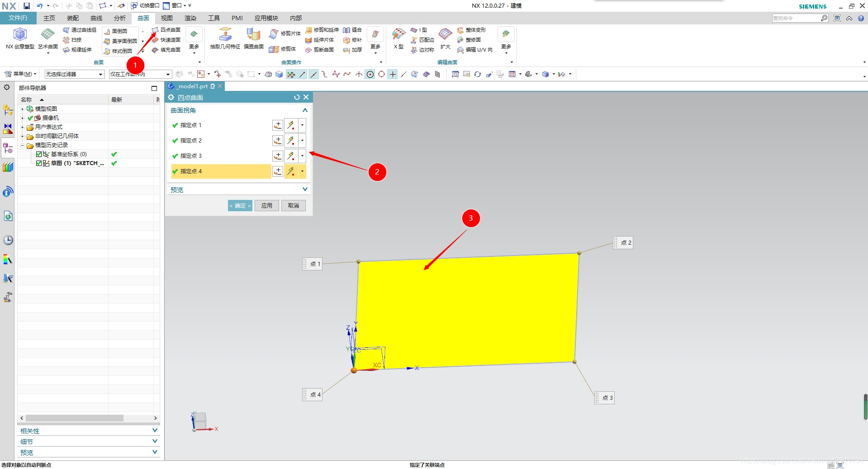
Task: Open the X 型 editing tool
Action: (x=398, y=39)
